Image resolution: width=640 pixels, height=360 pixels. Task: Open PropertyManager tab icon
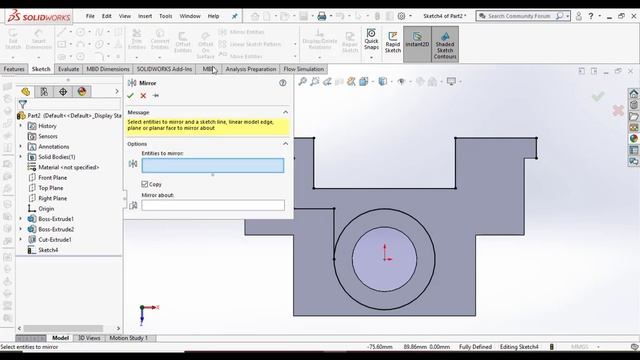tap(44, 91)
